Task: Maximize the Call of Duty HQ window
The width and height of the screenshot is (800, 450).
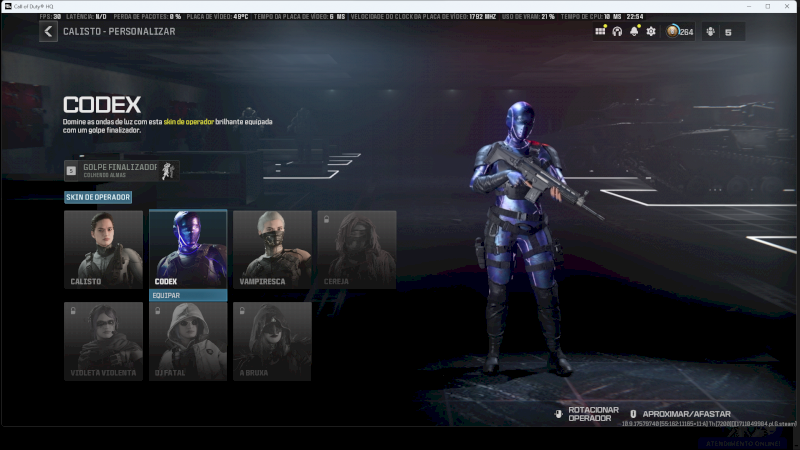Action: [x=768, y=6]
